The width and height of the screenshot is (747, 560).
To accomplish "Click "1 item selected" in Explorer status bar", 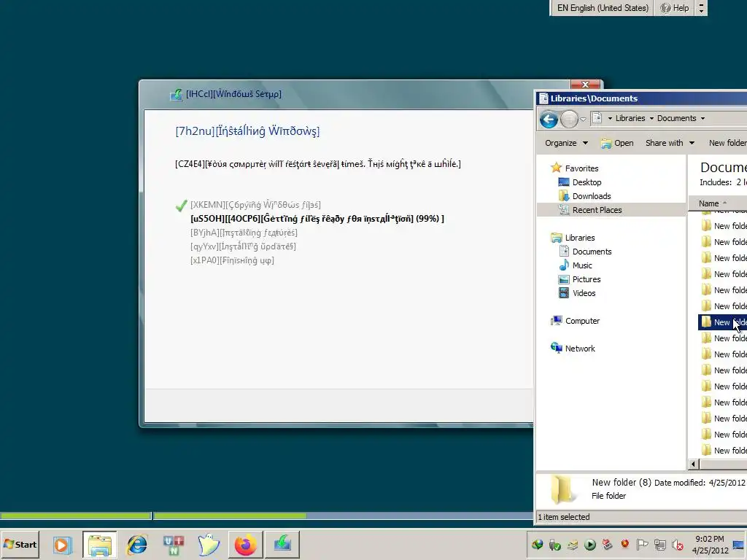I will (x=564, y=517).
